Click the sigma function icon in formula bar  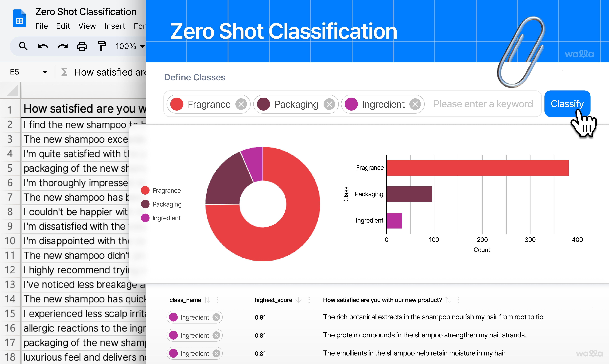point(64,72)
